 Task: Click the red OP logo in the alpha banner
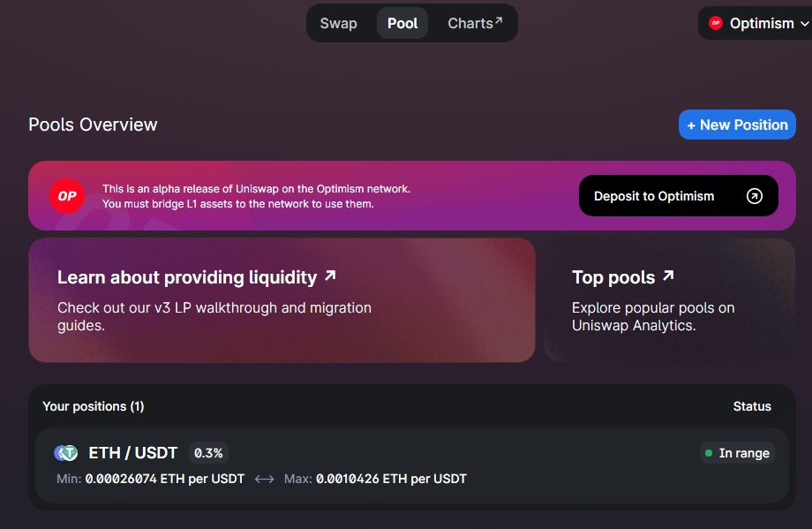[67, 196]
